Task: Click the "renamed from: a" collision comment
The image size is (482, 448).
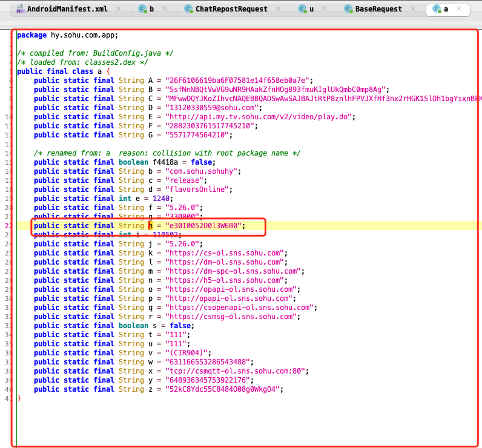Action: tap(167, 153)
